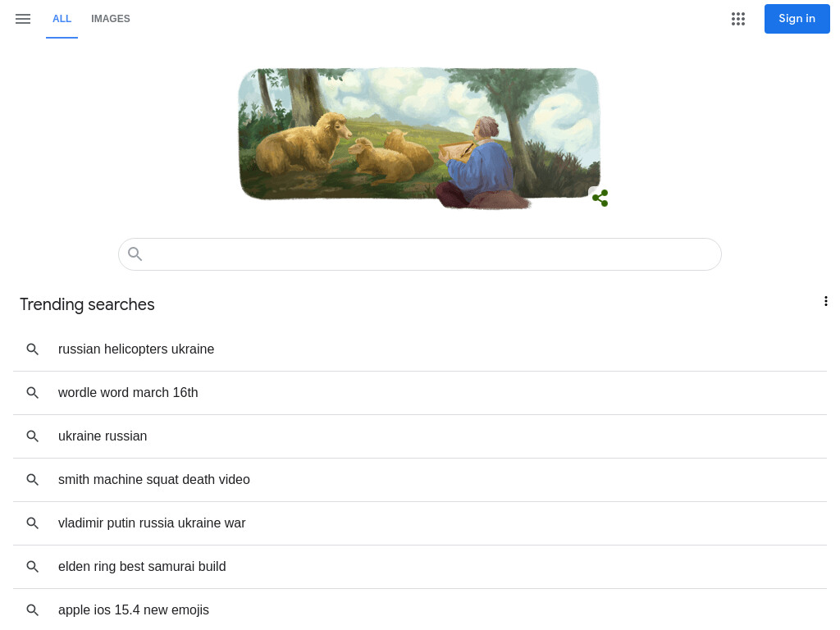The height and width of the screenshot is (630, 840).
Task: Select elden ring best samurai build
Action: pyautogui.click(x=420, y=566)
